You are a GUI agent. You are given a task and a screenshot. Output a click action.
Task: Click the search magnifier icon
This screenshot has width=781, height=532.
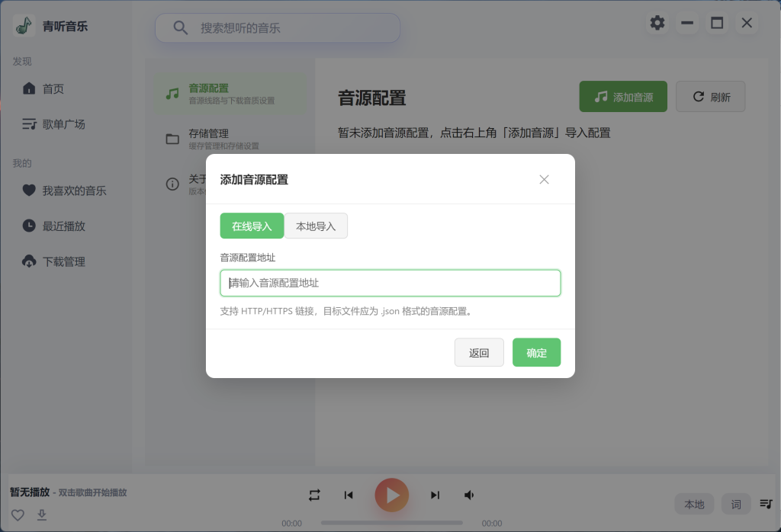click(180, 28)
